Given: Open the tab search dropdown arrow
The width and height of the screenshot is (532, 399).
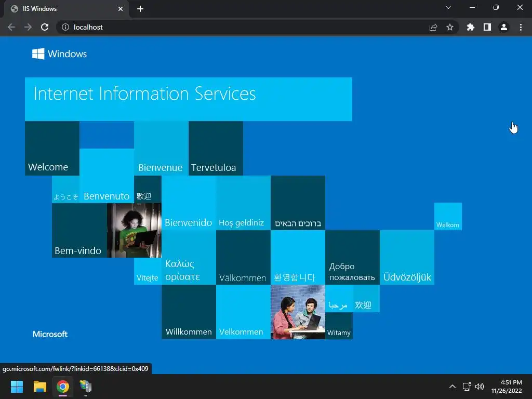Looking at the screenshot, I should [448, 7].
